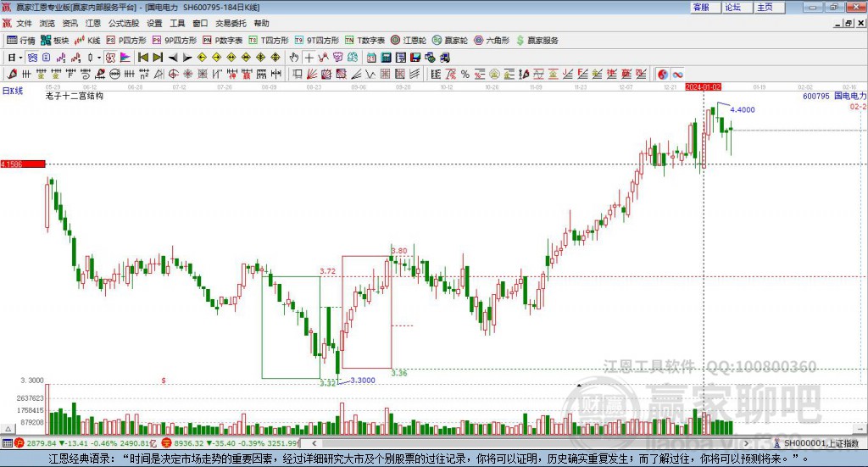Open the 六角形 hexagon tool
Image resolution: width=868 pixels, height=467 pixels.
[492, 41]
